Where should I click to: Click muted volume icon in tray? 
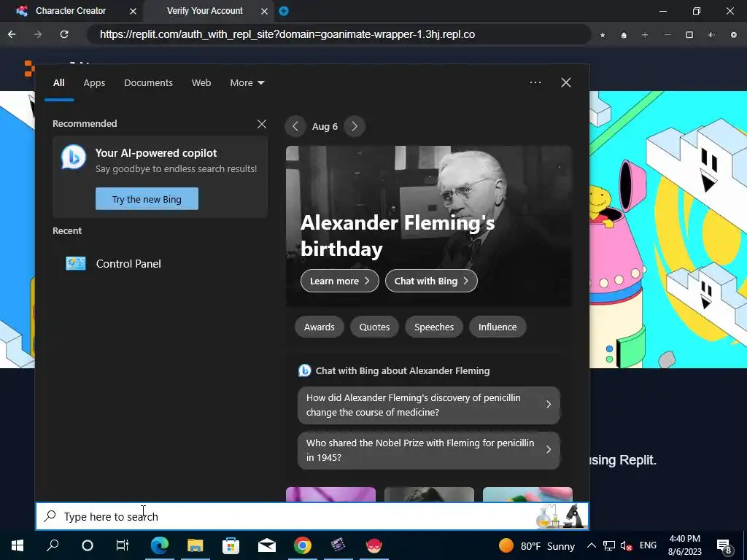[626, 546]
